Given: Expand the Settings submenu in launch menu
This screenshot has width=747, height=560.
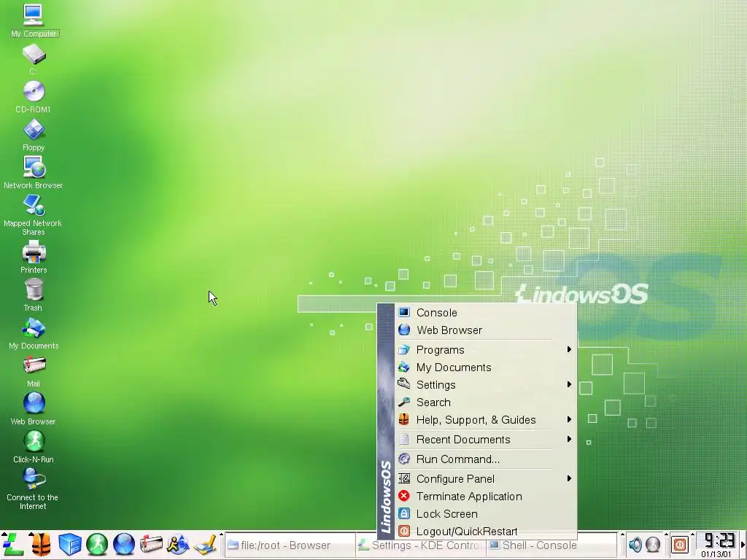Looking at the screenshot, I should (486, 385).
